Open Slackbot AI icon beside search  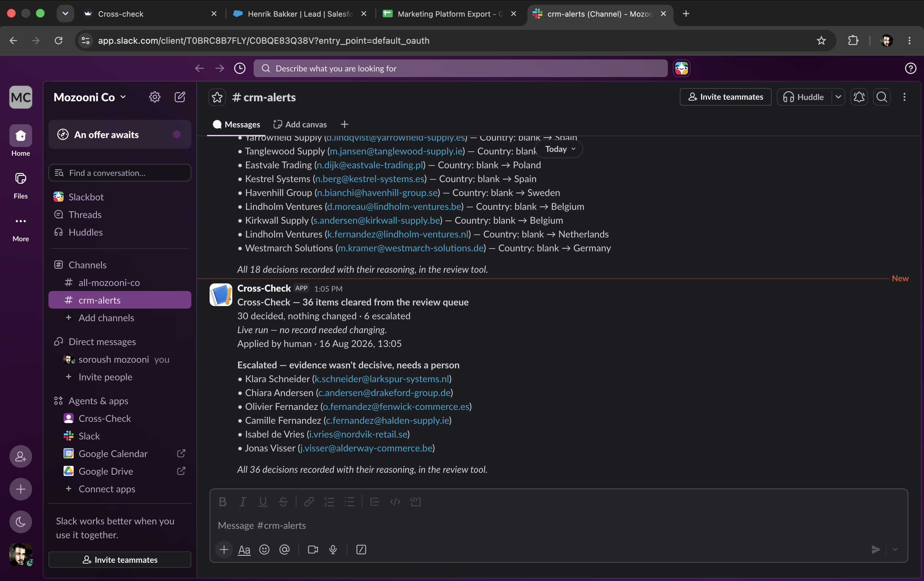coord(681,68)
